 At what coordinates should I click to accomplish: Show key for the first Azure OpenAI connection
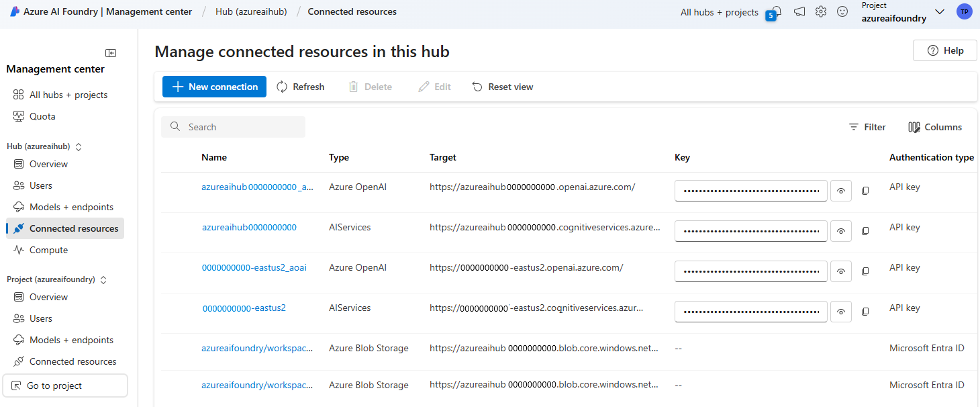point(841,191)
